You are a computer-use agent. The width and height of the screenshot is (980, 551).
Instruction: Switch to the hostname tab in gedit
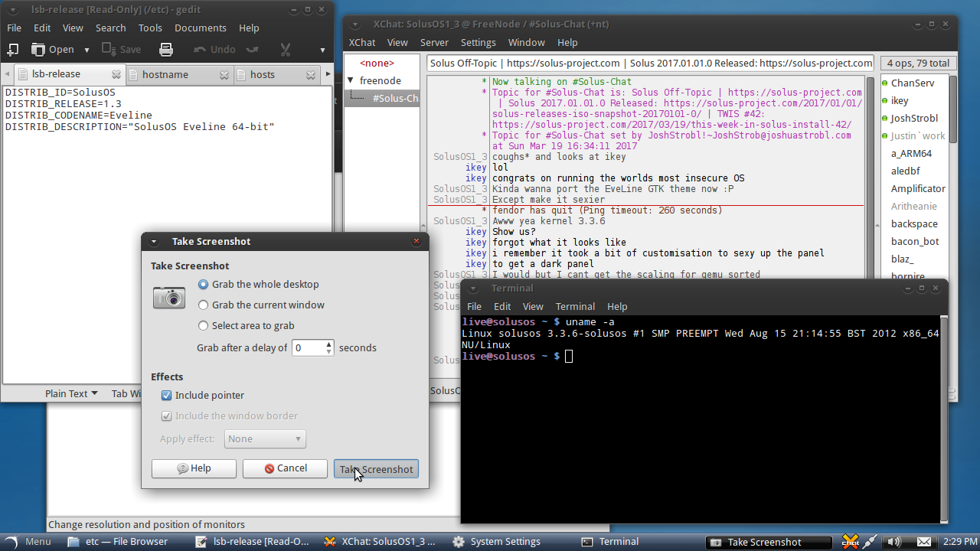pos(165,75)
